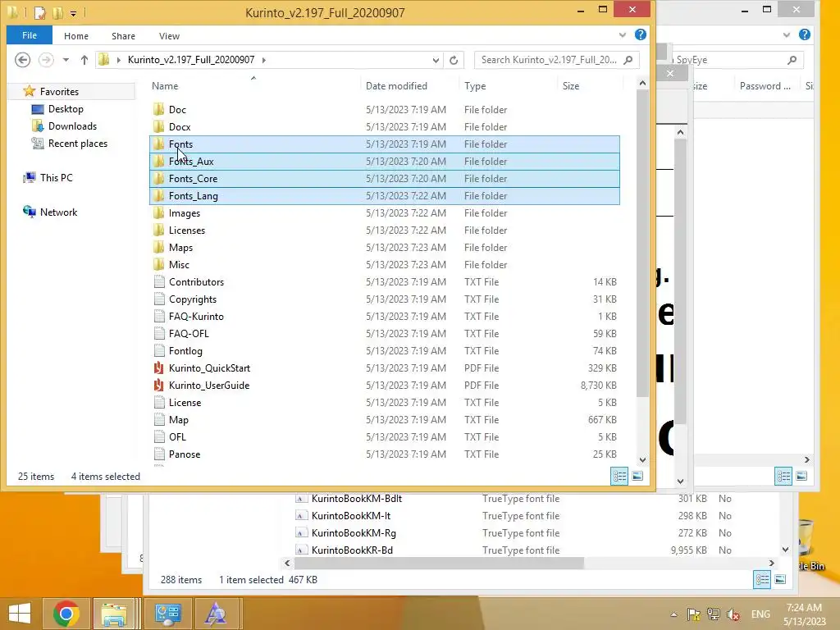Click the Kurinto_v2.197_Full_20200907 breadcrumb

click(x=190, y=59)
